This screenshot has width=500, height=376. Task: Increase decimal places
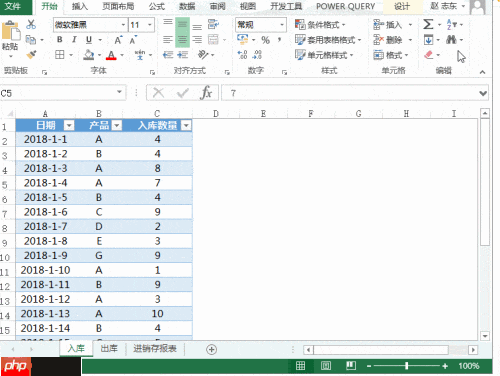(x=243, y=55)
